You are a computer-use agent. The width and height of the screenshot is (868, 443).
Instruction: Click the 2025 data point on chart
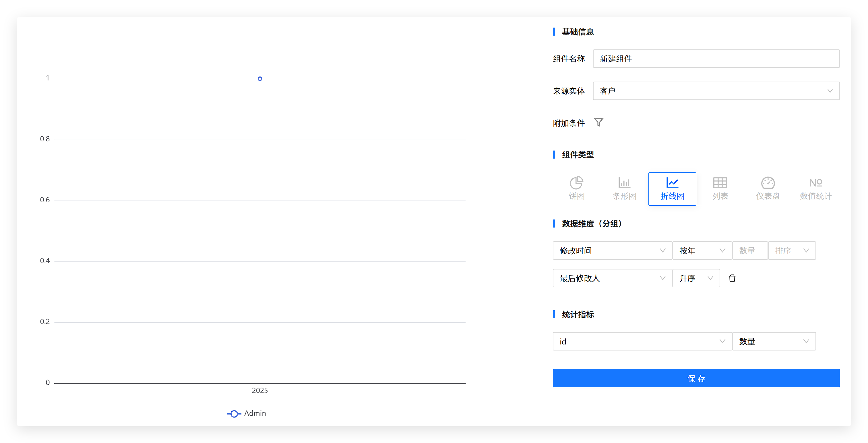260,78
